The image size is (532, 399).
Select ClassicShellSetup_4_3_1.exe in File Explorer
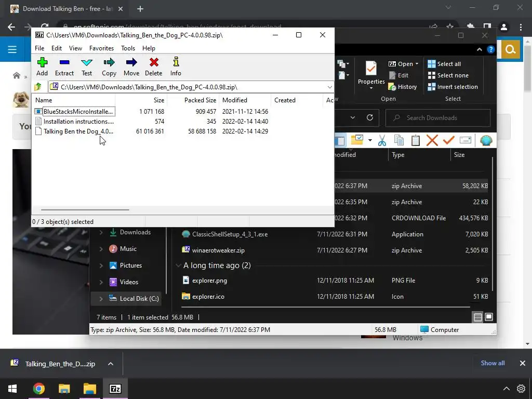click(230, 234)
